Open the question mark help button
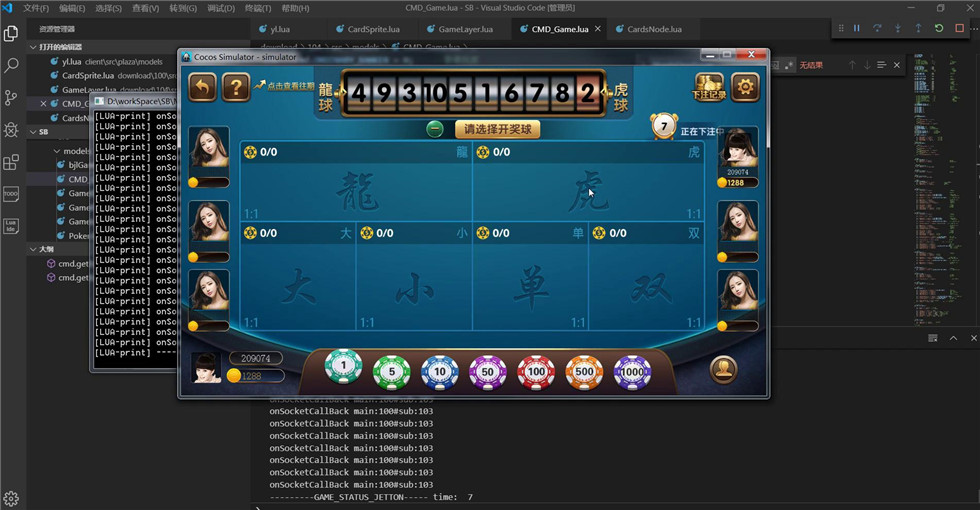Screen dimensions: 980x510 [x=236, y=88]
